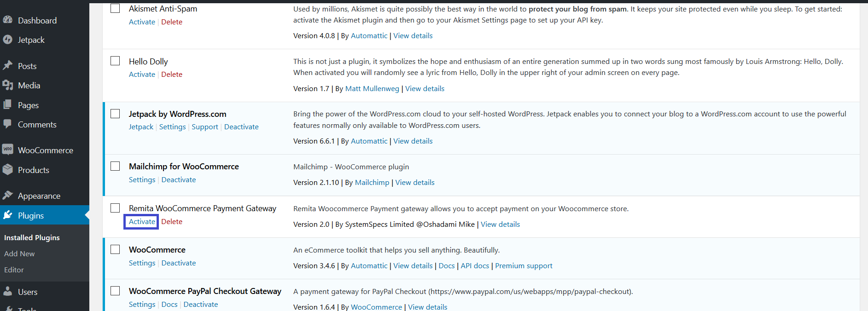Open the Add New plugins submenu item
This screenshot has height=311, width=868.
pos(19,253)
